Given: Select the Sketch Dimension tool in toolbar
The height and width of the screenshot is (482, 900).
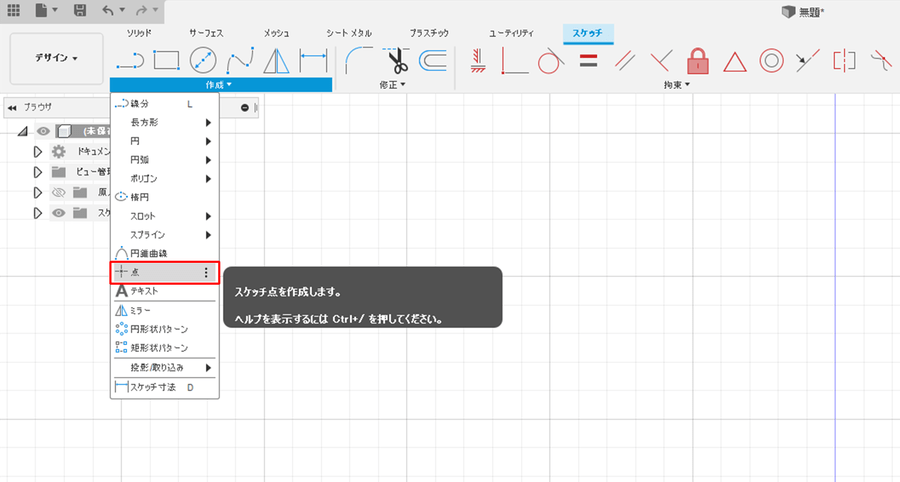Looking at the screenshot, I should 313,60.
